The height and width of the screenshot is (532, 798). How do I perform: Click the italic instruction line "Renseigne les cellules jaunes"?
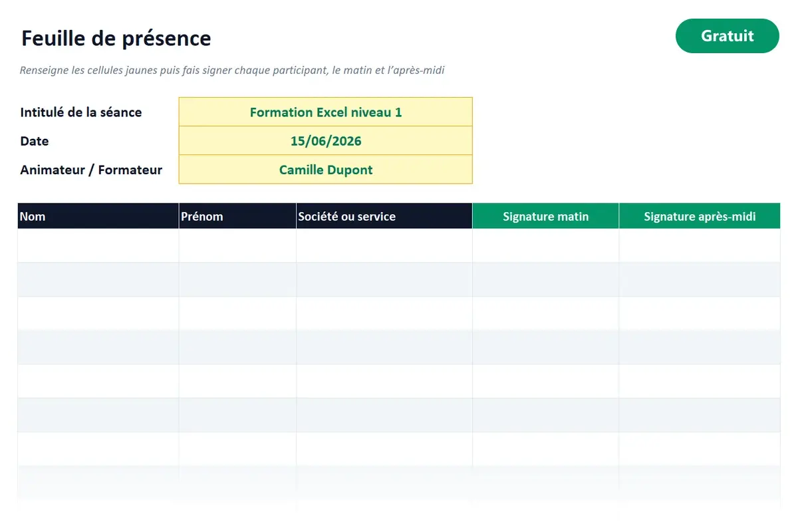[232, 70]
